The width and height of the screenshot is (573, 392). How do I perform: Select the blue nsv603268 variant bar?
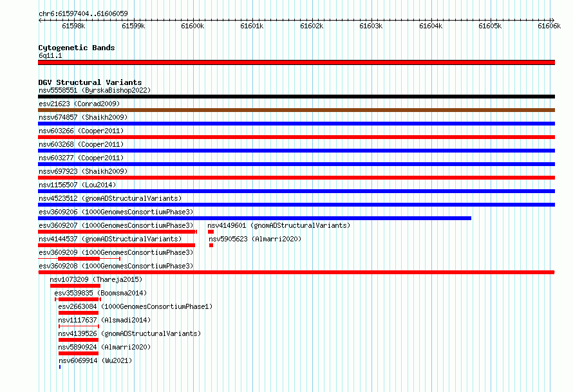click(x=296, y=151)
